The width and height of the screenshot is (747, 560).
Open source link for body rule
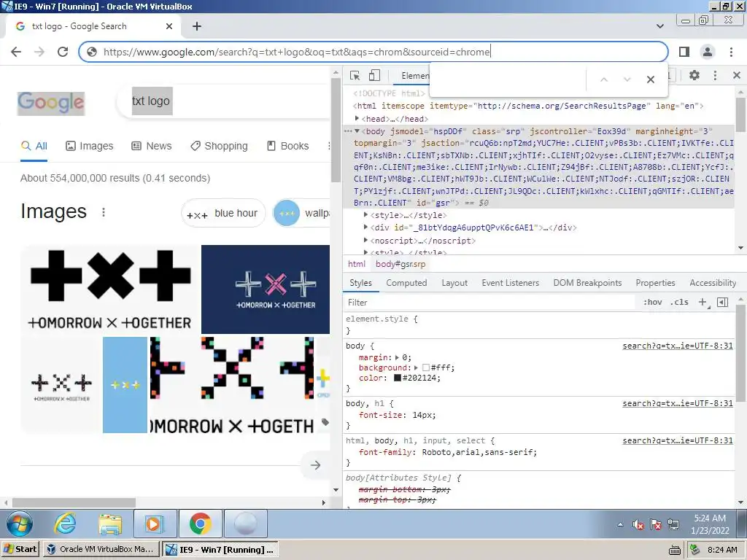(678, 346)
